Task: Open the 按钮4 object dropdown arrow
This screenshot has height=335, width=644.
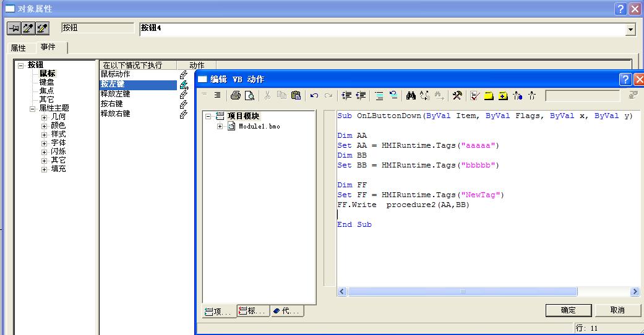Action: coord(630,30)
